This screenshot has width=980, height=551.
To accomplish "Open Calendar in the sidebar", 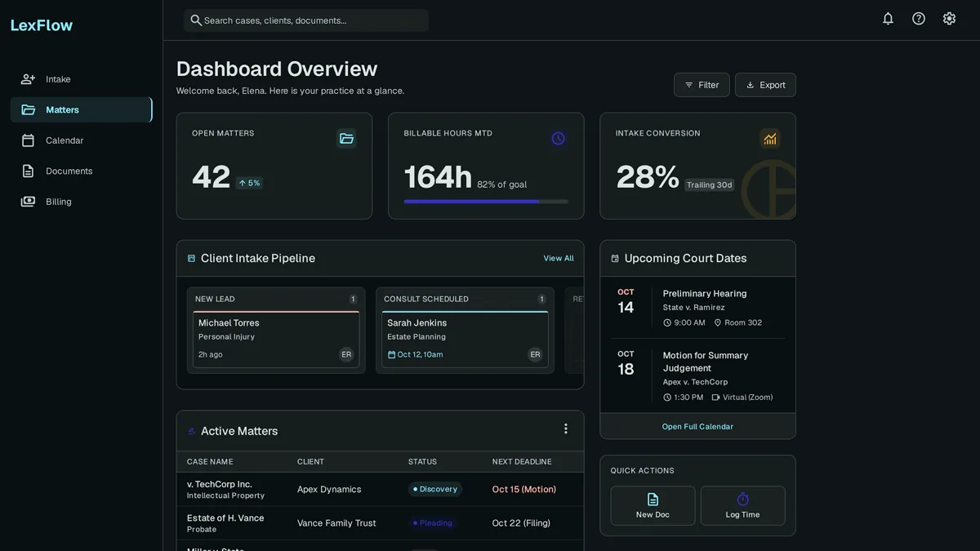I will coord(82,140).
